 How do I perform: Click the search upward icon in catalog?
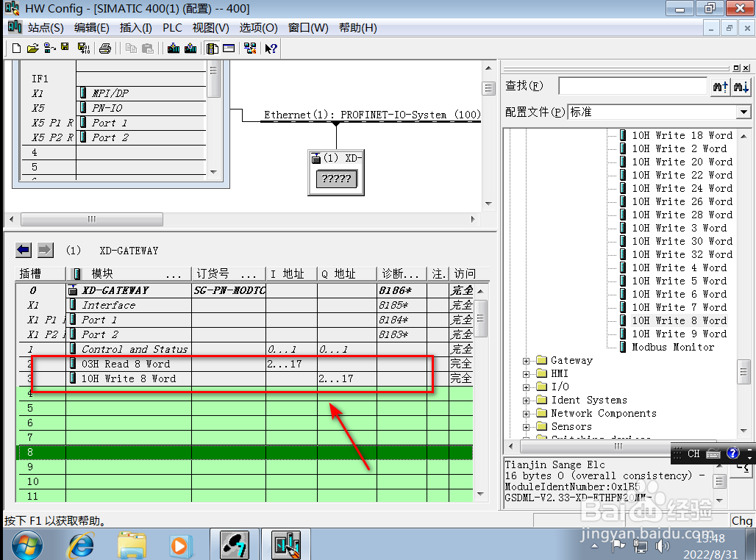coord(720,87)
